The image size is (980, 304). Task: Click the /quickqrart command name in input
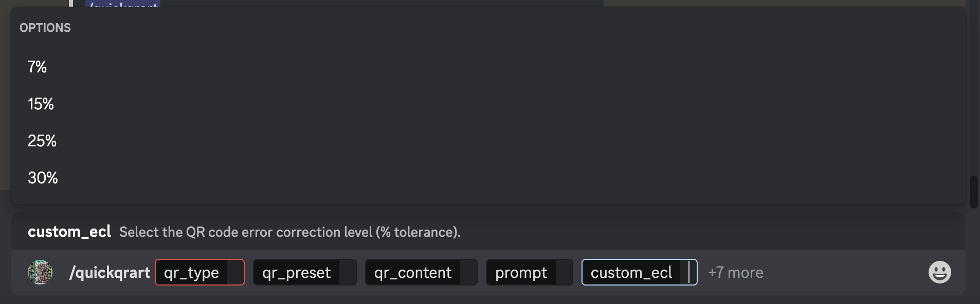[x=110, y=272]
